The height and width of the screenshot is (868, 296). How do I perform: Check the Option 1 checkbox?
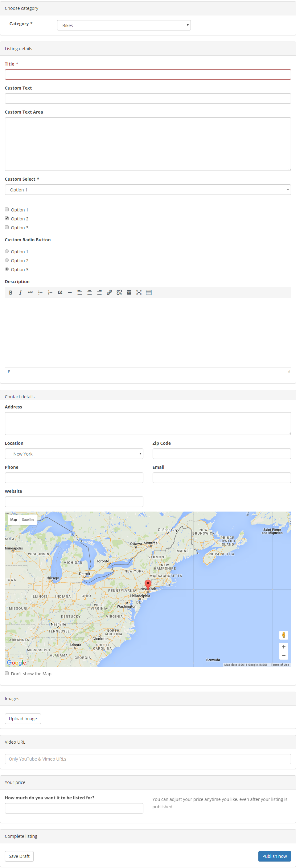click(x=7, y=210)
